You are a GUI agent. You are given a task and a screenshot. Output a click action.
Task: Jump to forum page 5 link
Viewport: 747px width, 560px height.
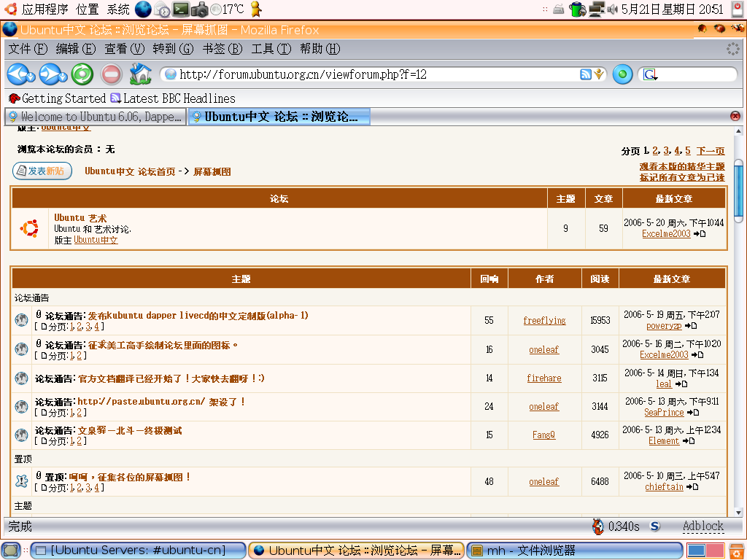[x=687, y=151]
